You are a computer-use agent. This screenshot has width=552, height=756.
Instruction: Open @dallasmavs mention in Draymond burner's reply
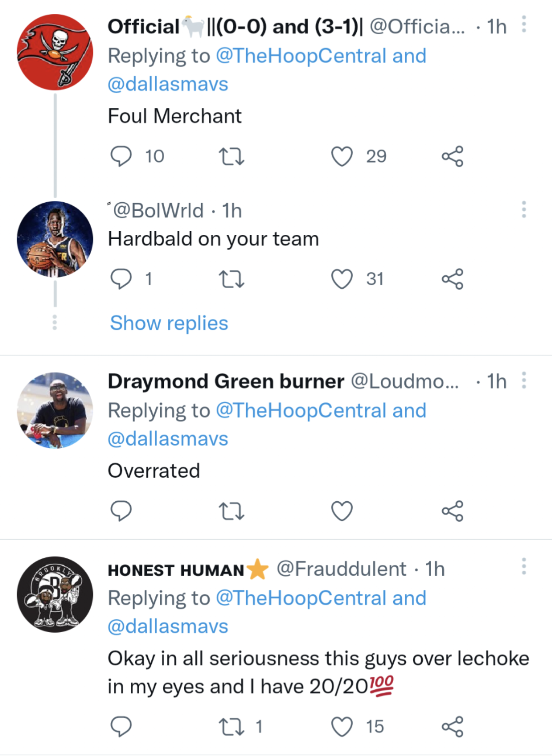tap(168, 439)
